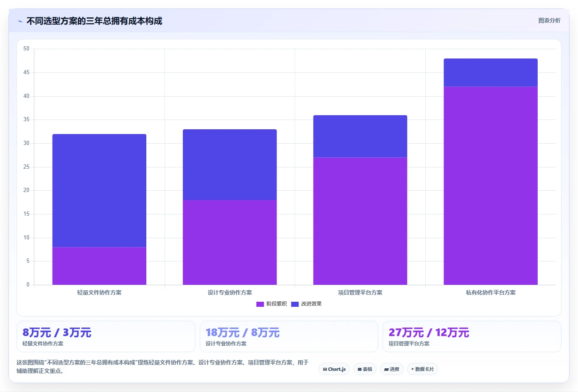
Task: Click the description paragraph below the cards
Action: pos(162,367)
